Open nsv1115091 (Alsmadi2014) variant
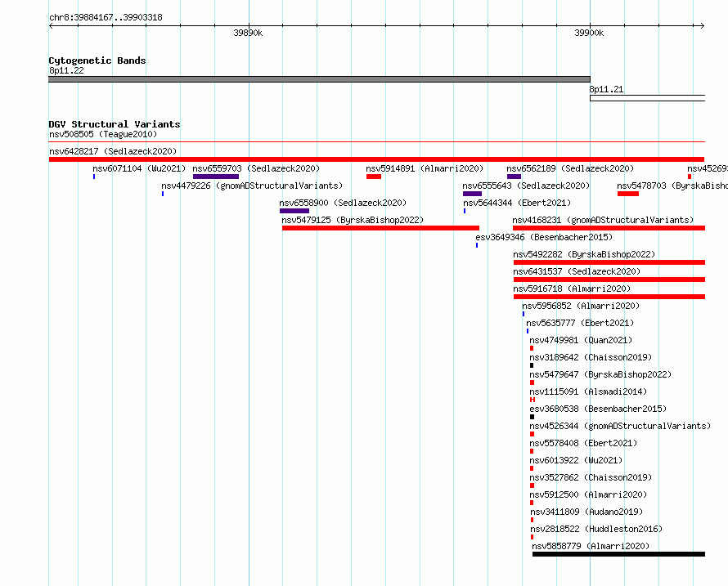Image resolution: width=728 pixels, height=586 pixels. click(588, 391)
